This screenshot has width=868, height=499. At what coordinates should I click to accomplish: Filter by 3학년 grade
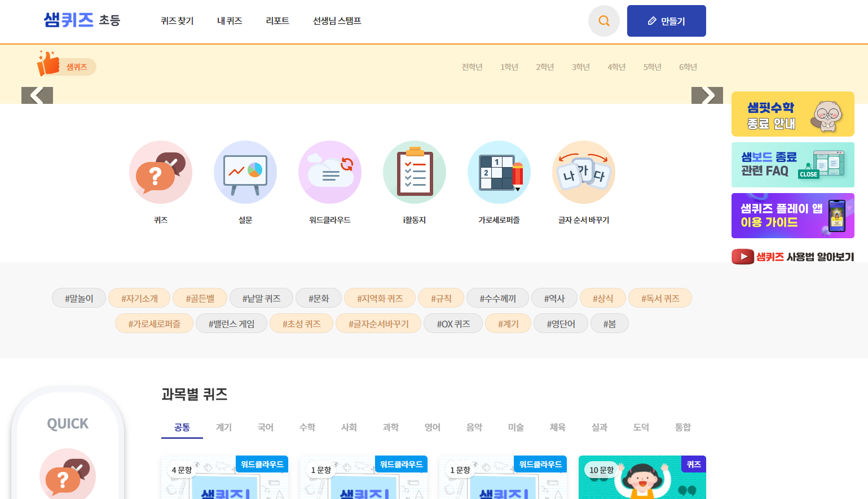580,67
